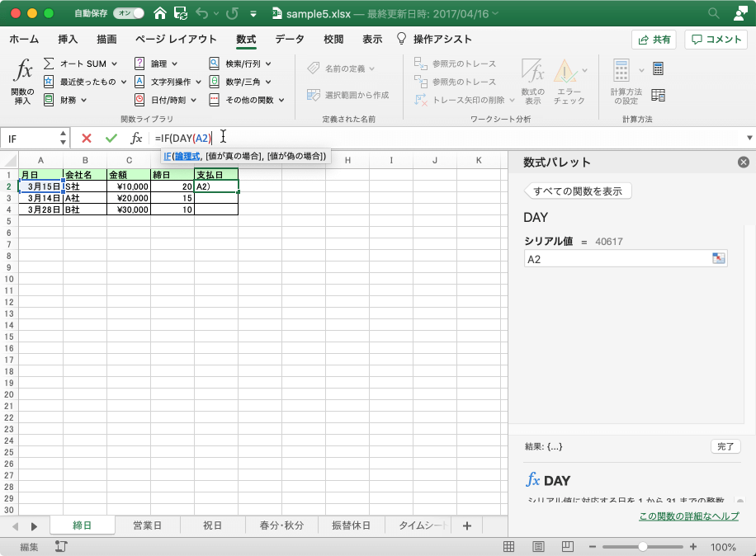Click the Error Checking (エラーチェック) icon
756x556 pixels.
click(565, 71)
